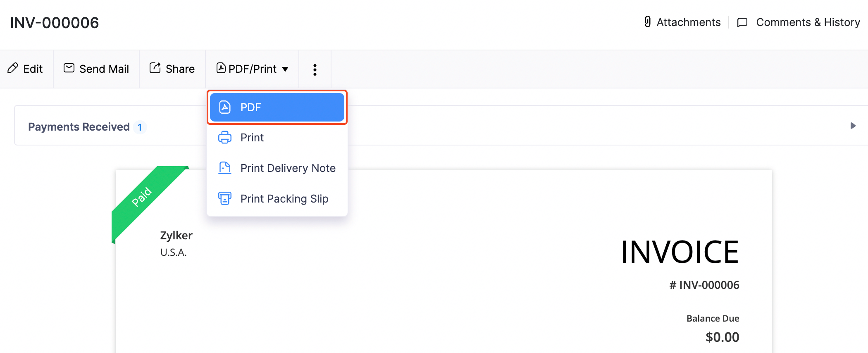The width and height of the screenshot is (868, 353).
Task: Open the three-dot more options menu
Action: [x=315, y=69]
